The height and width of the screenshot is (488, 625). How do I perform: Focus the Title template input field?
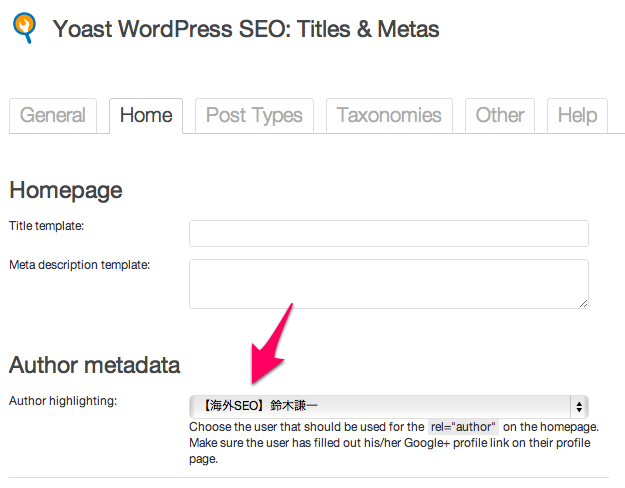pyautogui.click(x=389, y=233)
